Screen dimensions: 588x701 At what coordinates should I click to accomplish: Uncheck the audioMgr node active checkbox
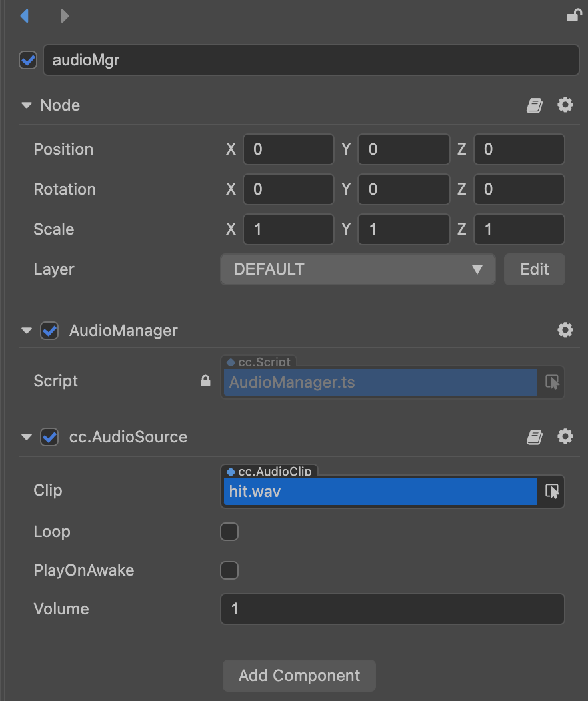[28, 61]
